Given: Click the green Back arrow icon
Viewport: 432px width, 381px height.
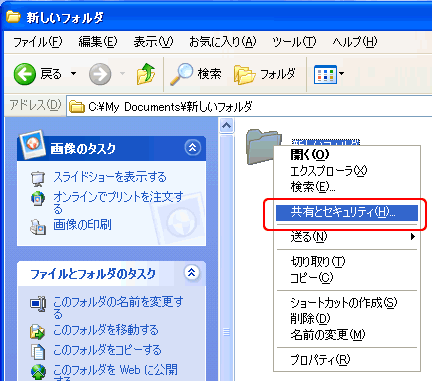Looking at the screenshot, I should [x=24, y=74].
